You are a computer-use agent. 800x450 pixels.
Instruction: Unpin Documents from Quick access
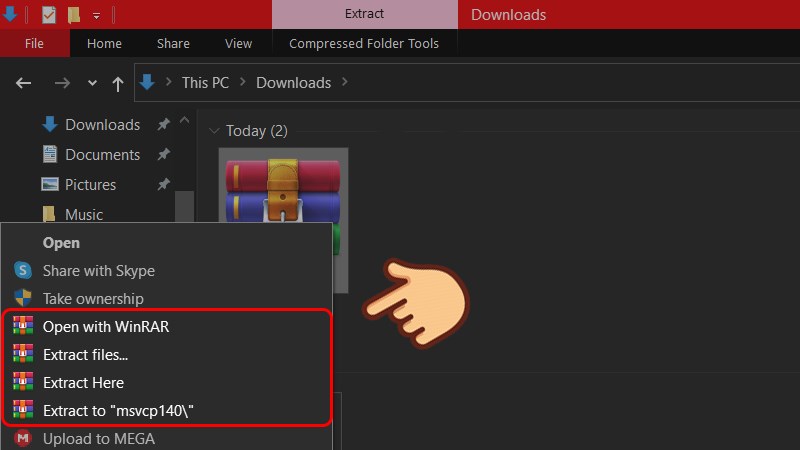[163, 155]
